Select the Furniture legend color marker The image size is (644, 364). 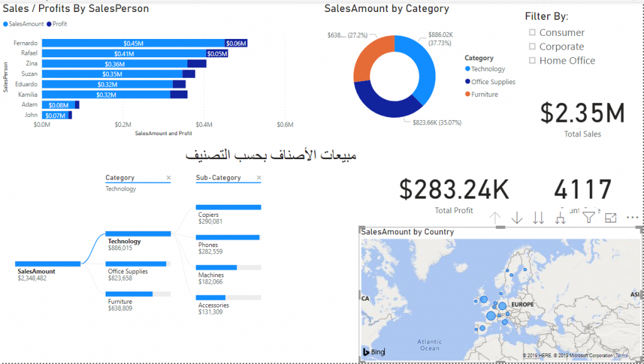point(468,94)
